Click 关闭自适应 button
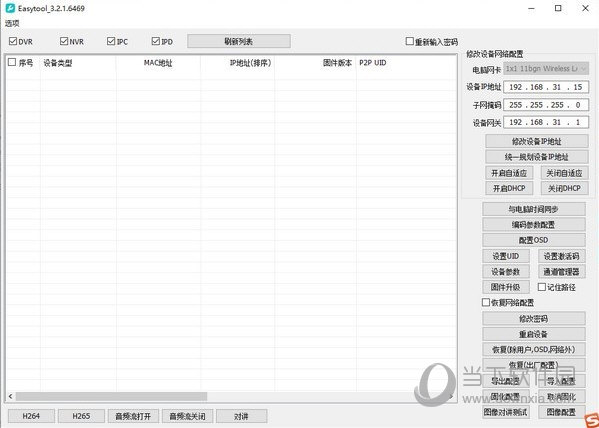Viewport: 599px width, 428px height. [x=565, y=173]
